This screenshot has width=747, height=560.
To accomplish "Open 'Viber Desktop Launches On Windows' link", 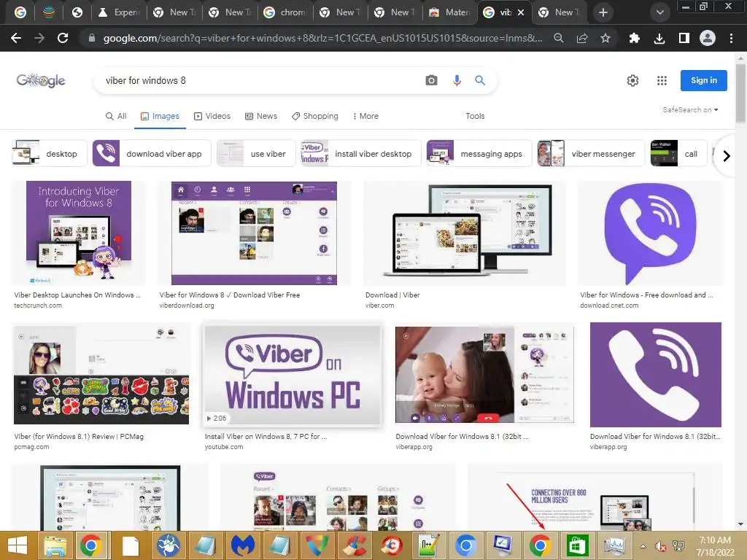I will point(77,295).
